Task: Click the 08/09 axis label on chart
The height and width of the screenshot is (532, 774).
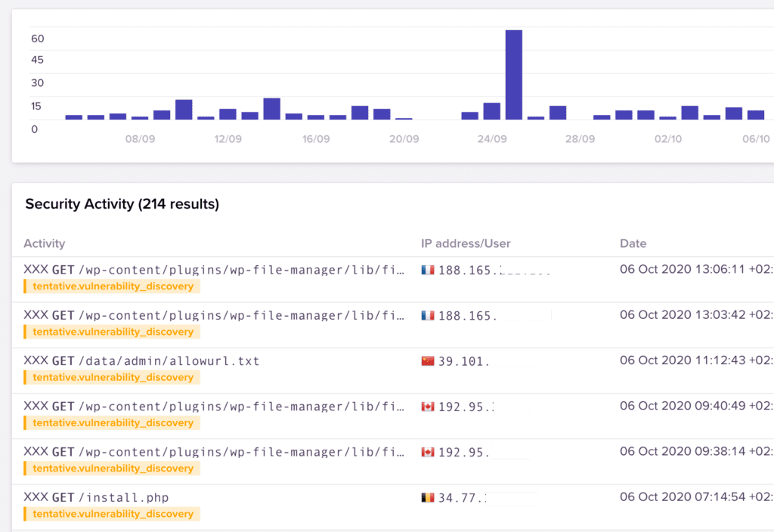Action: pos(140,139)
